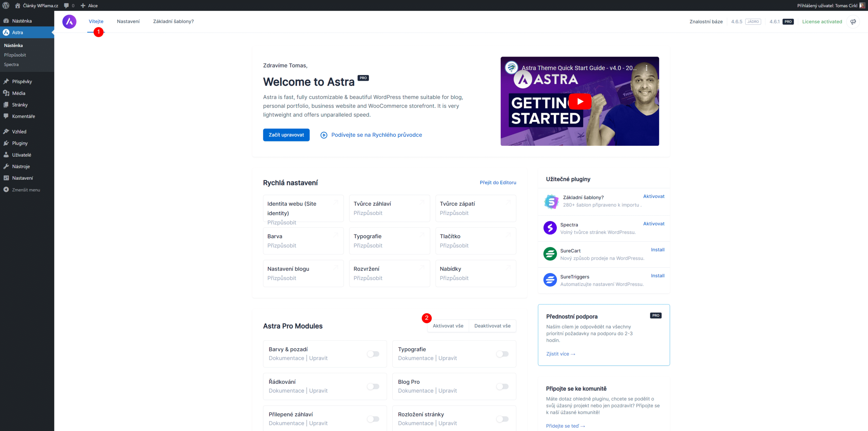Open the YouTube video options menu

point(647,68)
